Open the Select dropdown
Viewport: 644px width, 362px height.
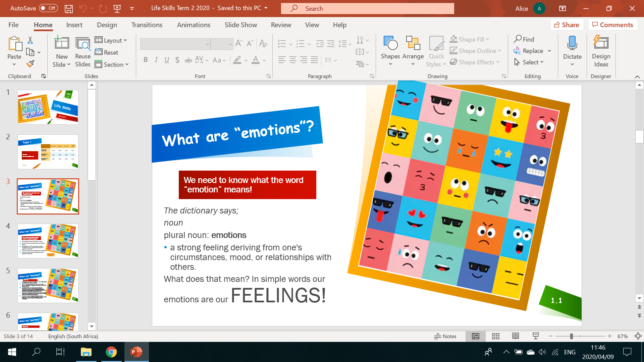point(529,62)
